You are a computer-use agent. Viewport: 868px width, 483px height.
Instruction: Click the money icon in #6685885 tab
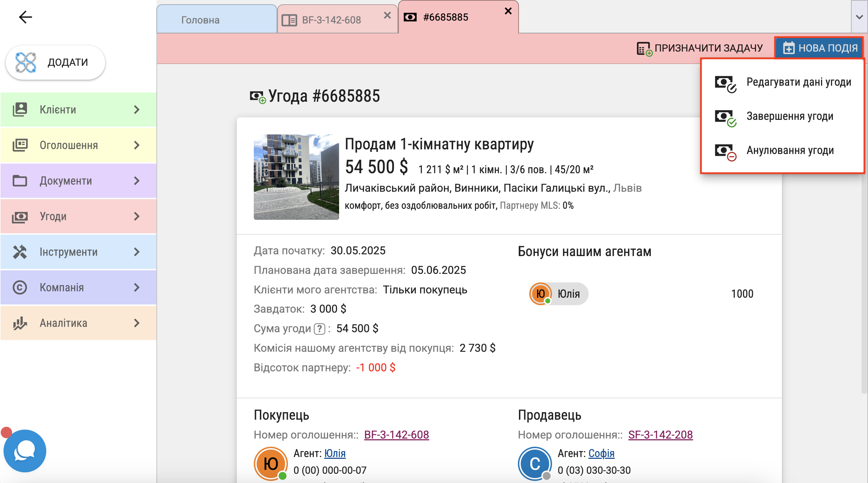(410, 17)
